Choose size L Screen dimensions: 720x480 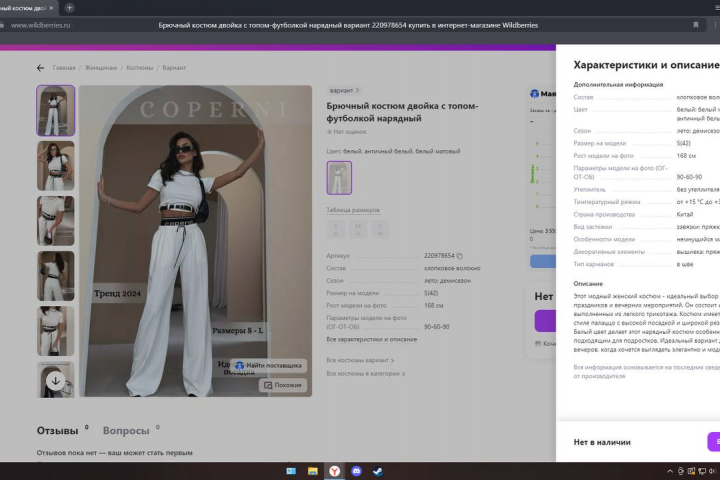click(380, 229)
